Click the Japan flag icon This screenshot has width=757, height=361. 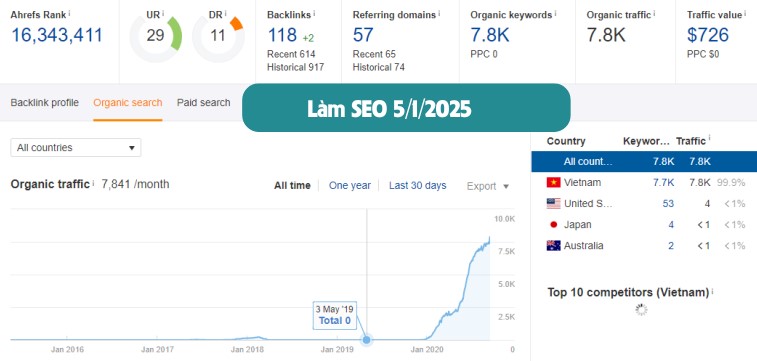click(x=553, y=224)
